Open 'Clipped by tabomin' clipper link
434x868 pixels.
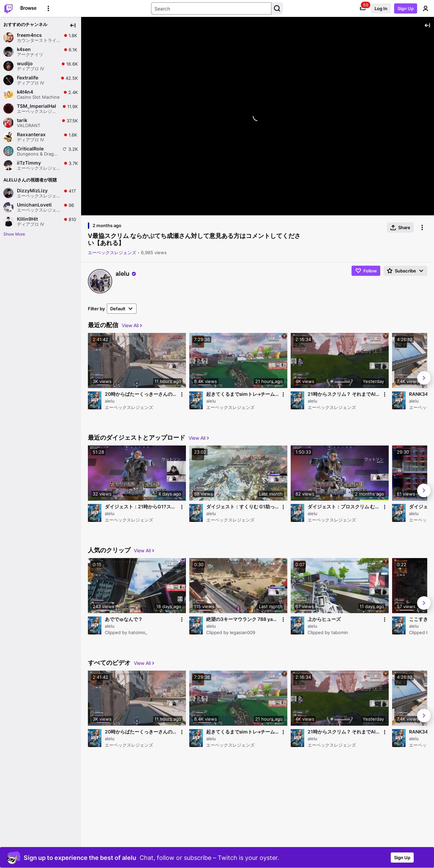coord(328,633)
